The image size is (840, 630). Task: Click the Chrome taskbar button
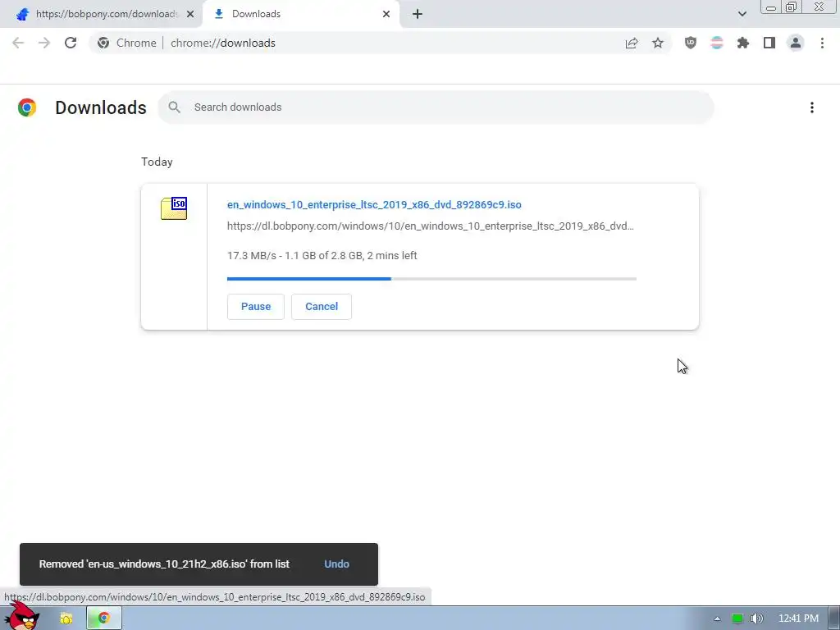[104, 619]
